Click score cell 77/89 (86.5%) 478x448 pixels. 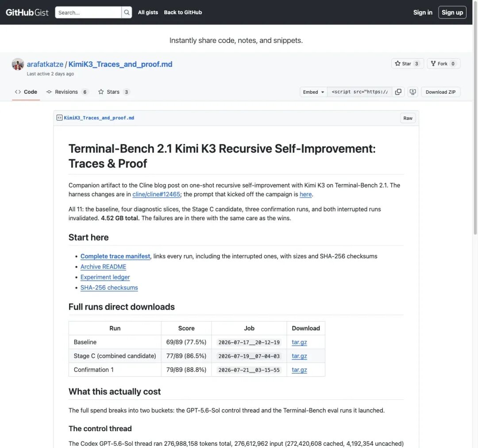[x=186, y=356]
